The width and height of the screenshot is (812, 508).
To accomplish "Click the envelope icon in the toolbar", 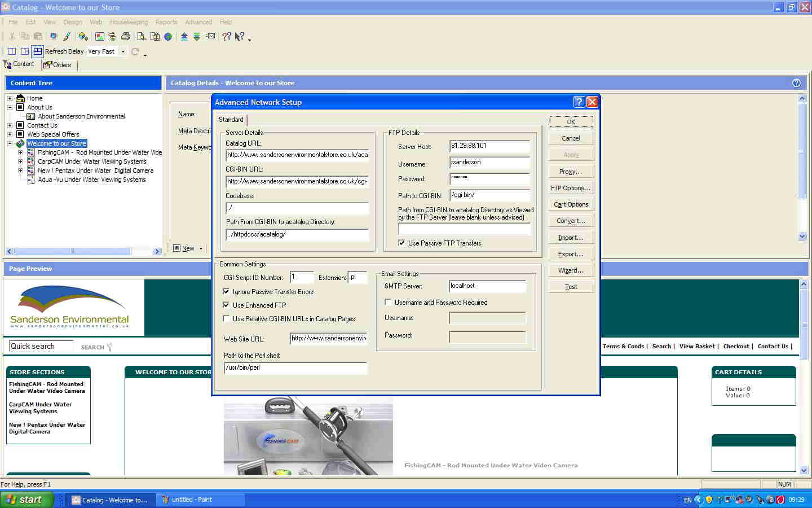I will [x=210, y=37].
